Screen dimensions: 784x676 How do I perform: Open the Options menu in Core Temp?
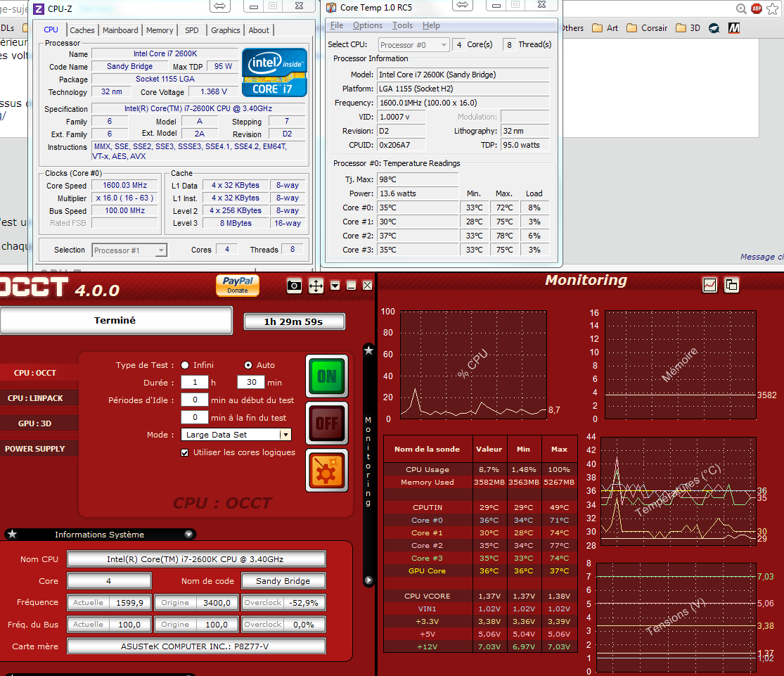(x=368, y=25)
